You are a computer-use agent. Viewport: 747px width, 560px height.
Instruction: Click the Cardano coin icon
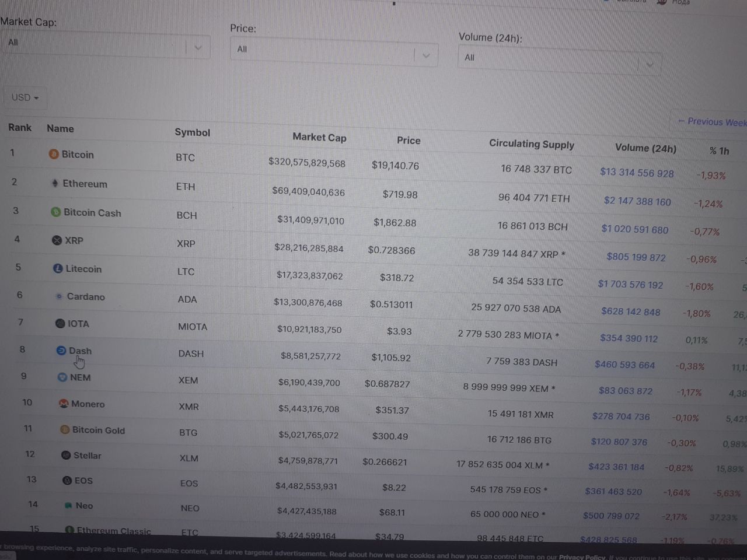[59, 296]
